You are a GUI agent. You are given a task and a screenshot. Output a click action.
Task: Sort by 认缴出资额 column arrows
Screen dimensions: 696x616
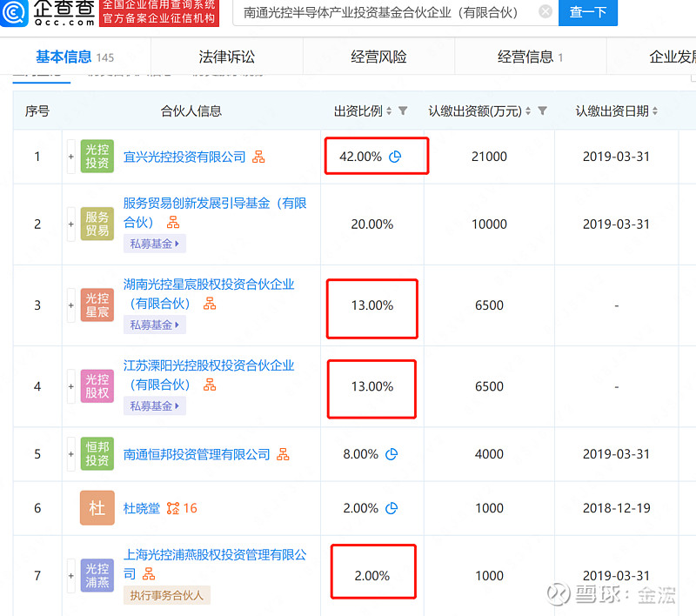click(x=528, y=111)
